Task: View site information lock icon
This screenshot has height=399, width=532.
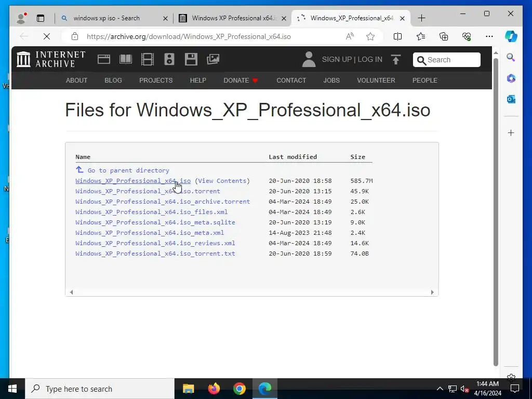Action: click(75, 36)
